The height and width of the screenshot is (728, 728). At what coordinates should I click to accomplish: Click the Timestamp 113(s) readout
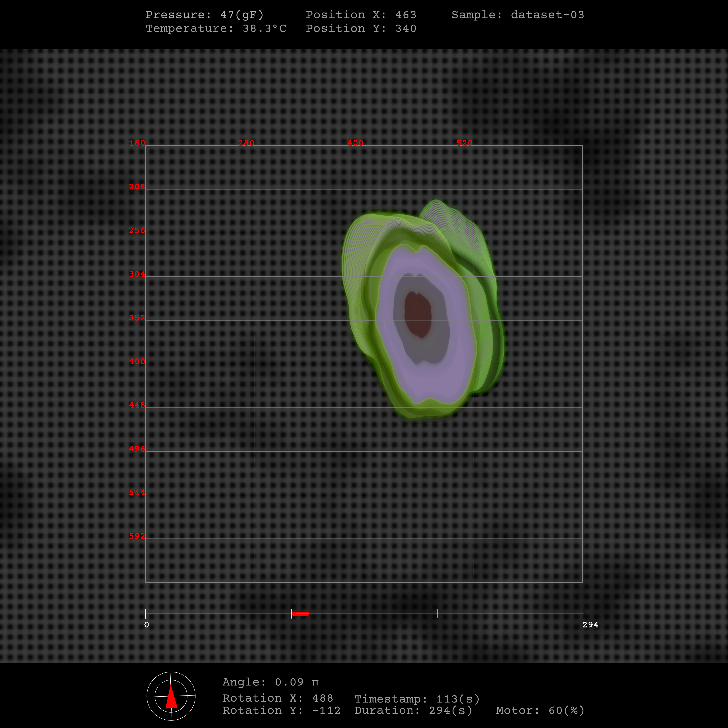click(417, 699)
